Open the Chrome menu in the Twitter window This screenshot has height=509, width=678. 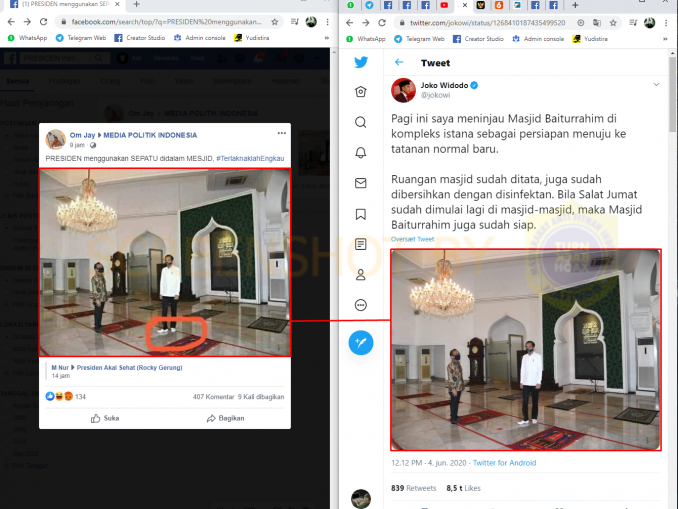[666, 22]
